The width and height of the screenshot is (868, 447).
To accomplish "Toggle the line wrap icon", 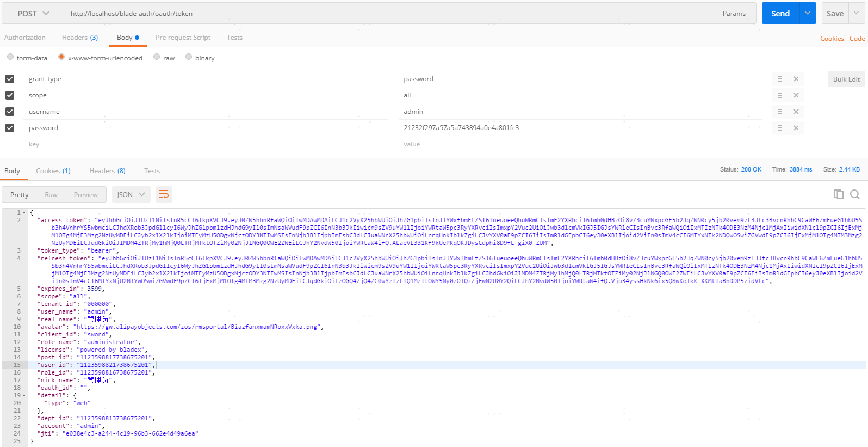I will 164,194.
